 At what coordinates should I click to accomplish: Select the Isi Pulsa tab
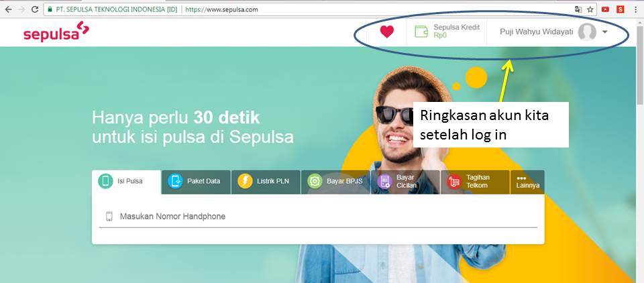[127, 182]
